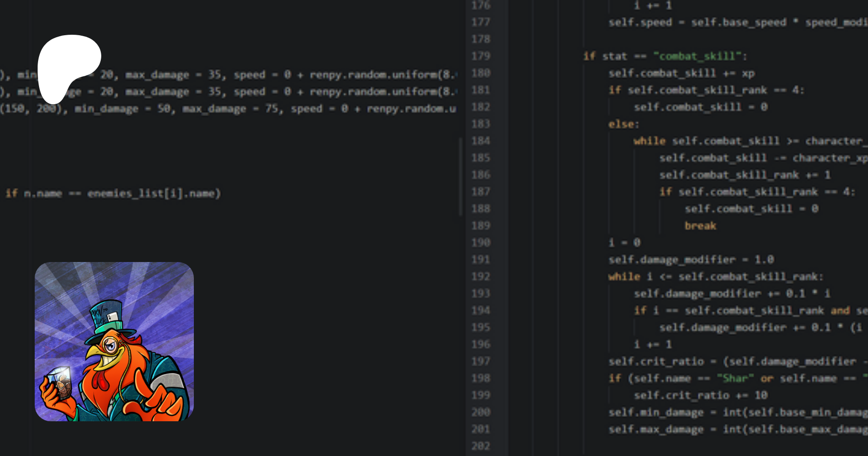Click the "Shar" string on line 198
868x456 pixels.
[x=735, y=378]
